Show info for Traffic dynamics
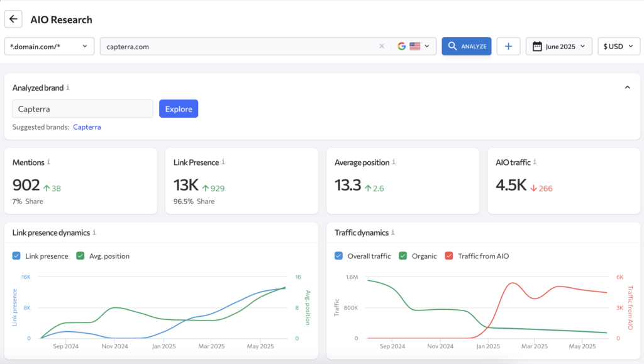644x364 pixels. click(392, 232)
